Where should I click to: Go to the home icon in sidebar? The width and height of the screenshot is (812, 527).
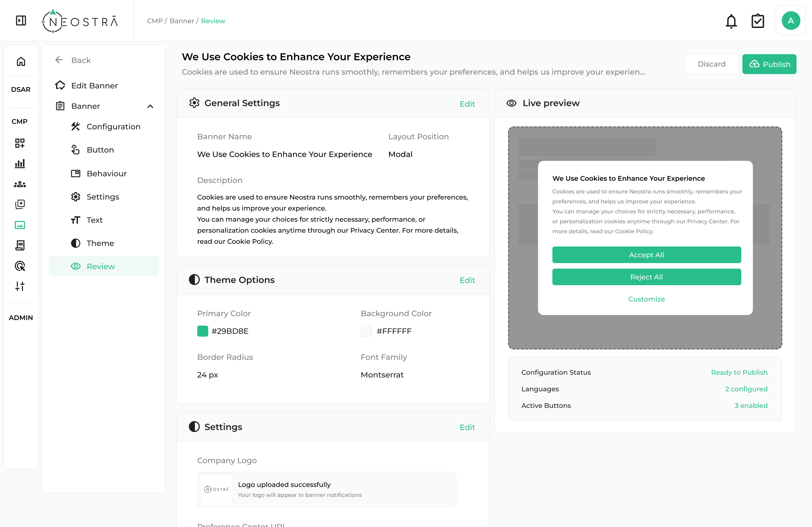click(21, 61)
